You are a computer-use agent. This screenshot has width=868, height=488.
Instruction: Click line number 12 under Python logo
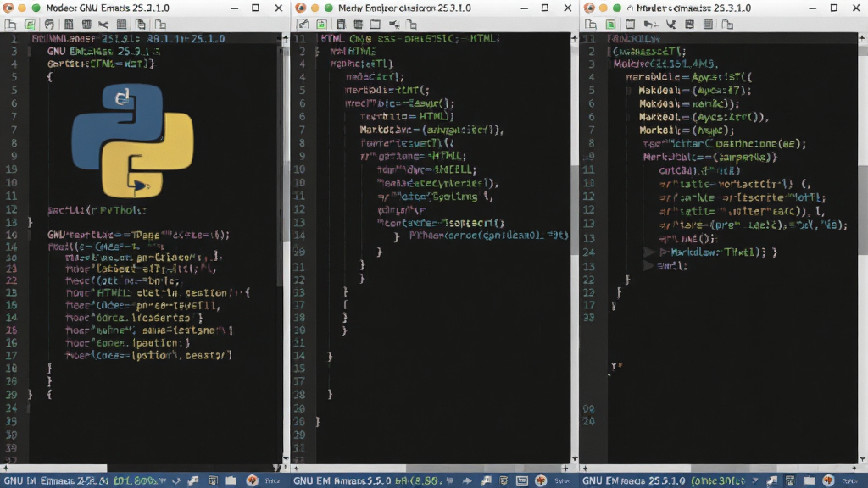(x=11, y=209)
